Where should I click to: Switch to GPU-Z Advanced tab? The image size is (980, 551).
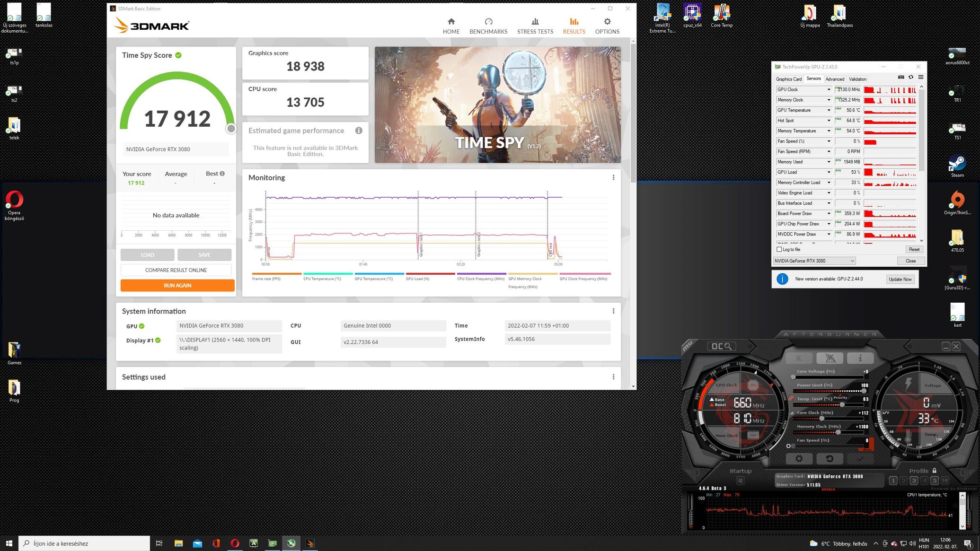835,79
